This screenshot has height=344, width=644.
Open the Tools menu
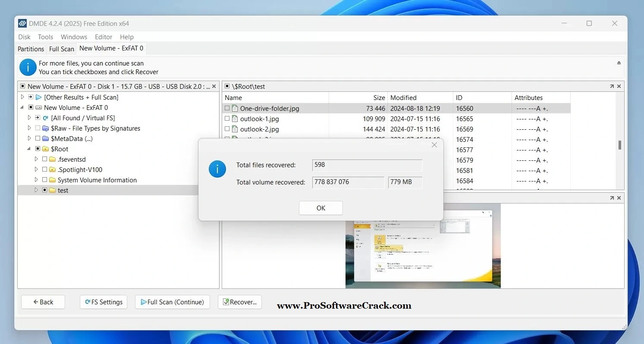coord(45,37)
